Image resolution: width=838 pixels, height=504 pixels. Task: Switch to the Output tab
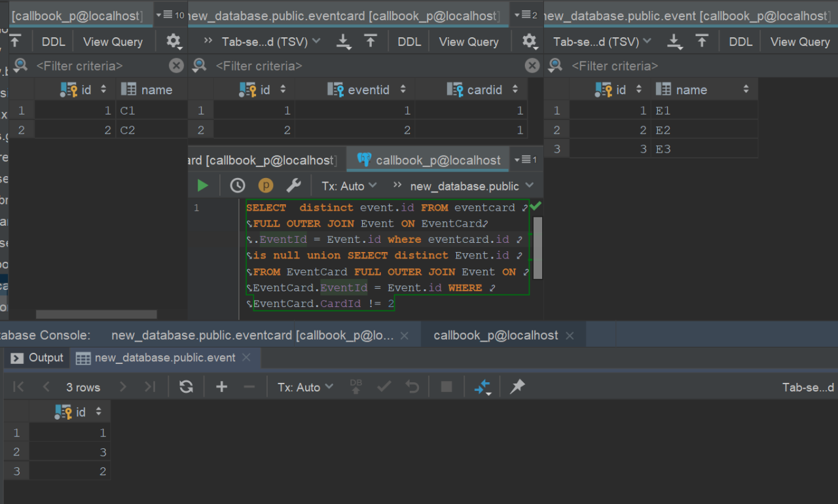coord(37,357)
